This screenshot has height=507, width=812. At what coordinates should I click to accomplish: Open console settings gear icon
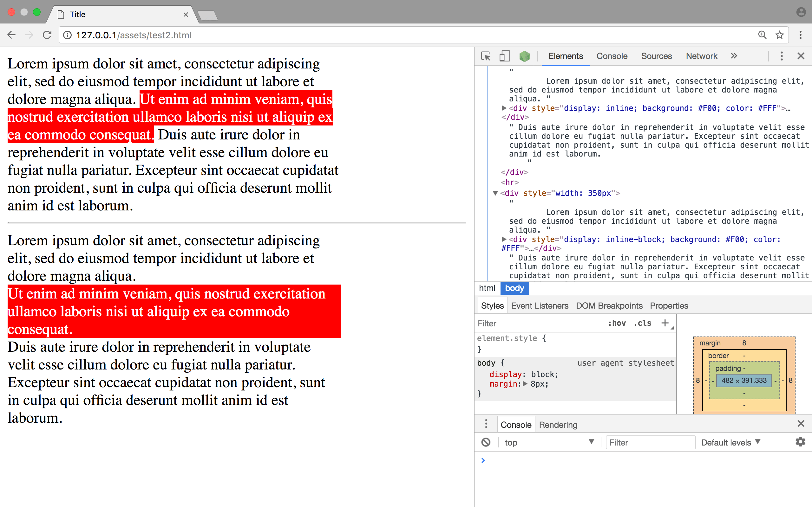800,442
